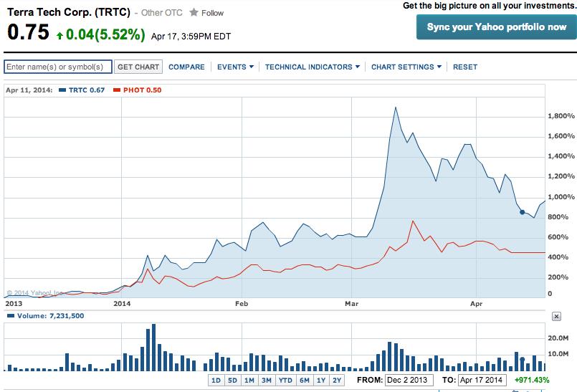The width and height of the screenshot is (577, 392).
Task: Click the TO date field Apr 17 2014
Action: (482, 380)
